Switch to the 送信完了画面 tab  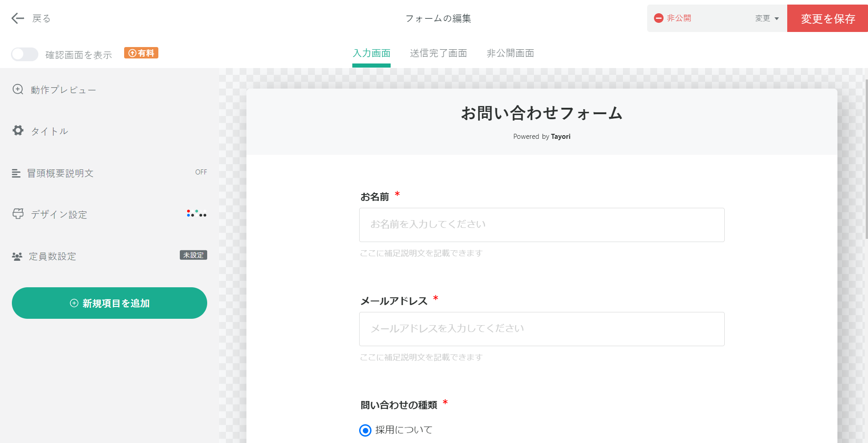[x=438, y=53]
